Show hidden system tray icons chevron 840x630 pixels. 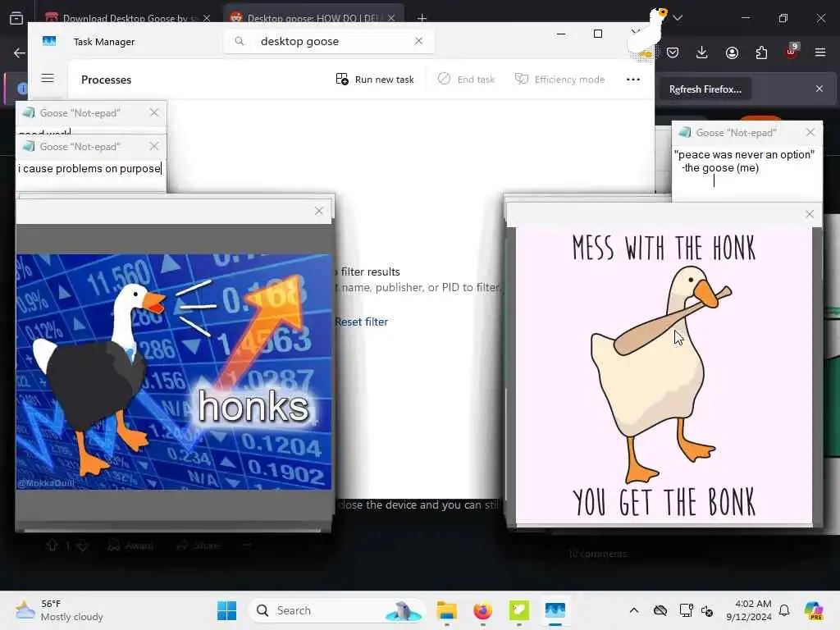[634, 610]
